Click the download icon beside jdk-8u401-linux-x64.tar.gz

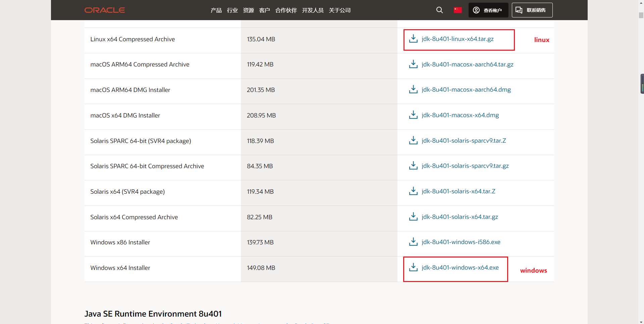pyautogui.click(x=413, y=39)
